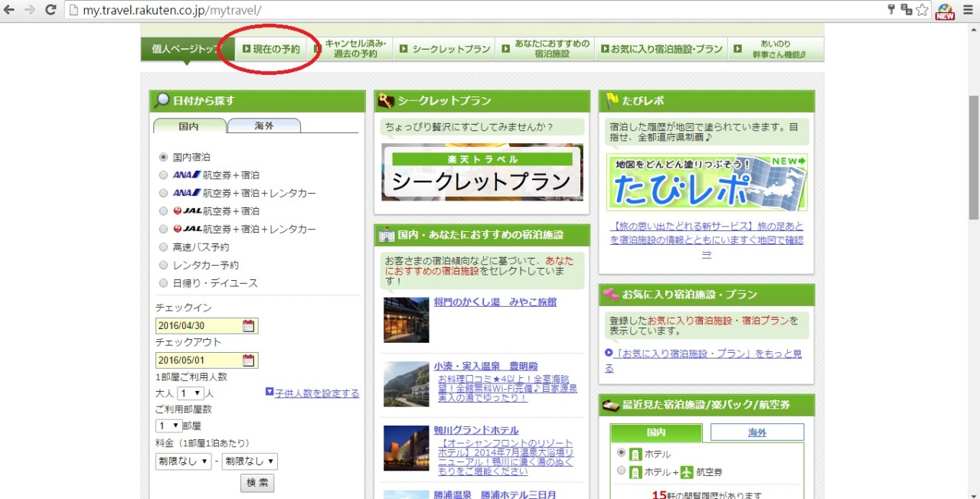Select 国内 tab in recently viewed panel
Screen dimensions: 980x499
pos(656,432)
